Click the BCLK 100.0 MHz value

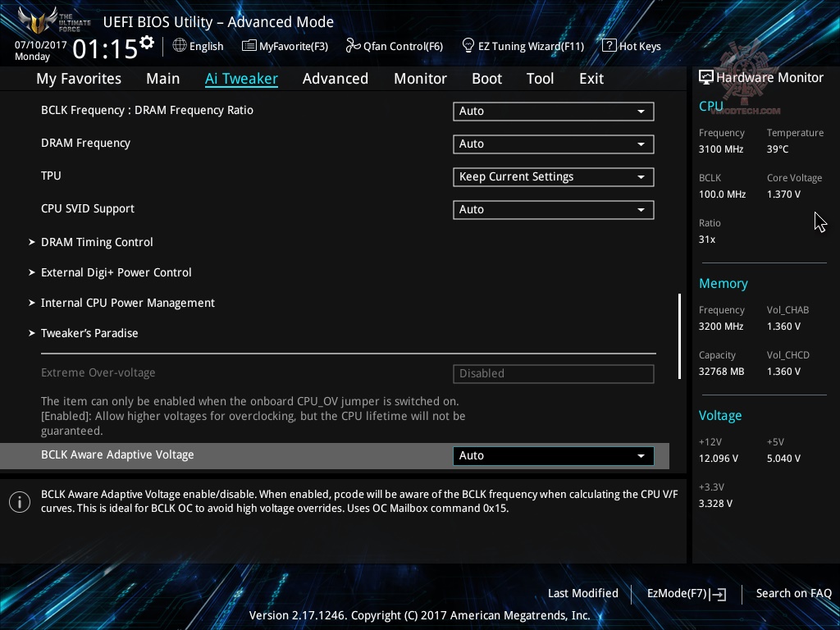pyautogui.click(x=722, y=194)
